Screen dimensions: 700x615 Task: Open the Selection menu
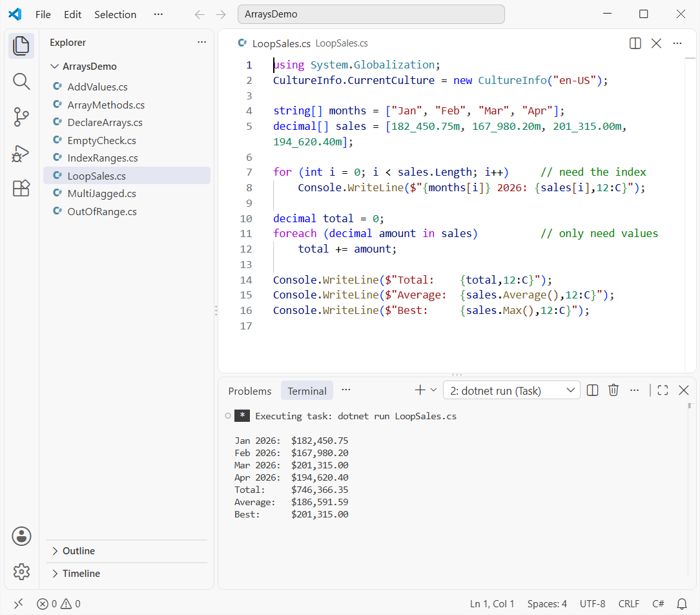click(115, 15)
